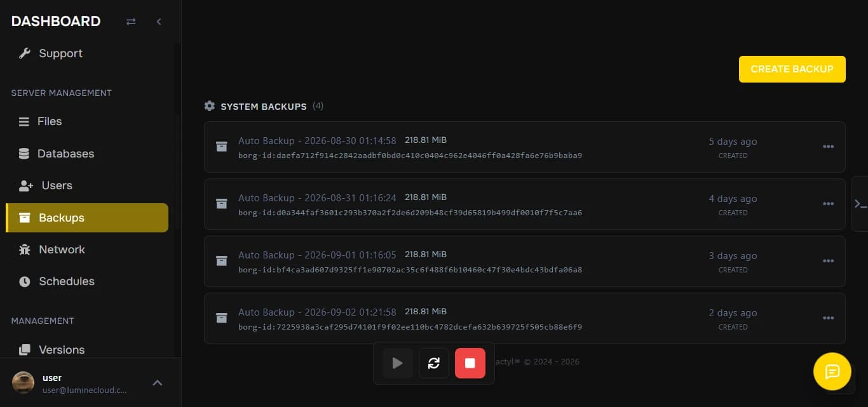Click the Schedules clock icon
Screen dimensions: 868x407
(25, 281)
